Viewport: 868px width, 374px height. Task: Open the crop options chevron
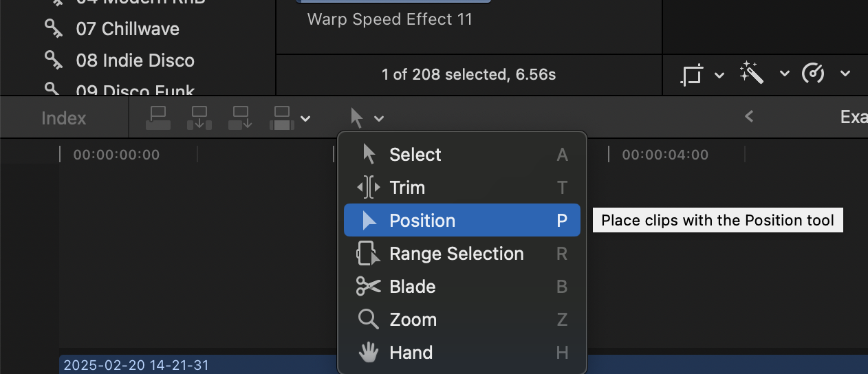719,74
